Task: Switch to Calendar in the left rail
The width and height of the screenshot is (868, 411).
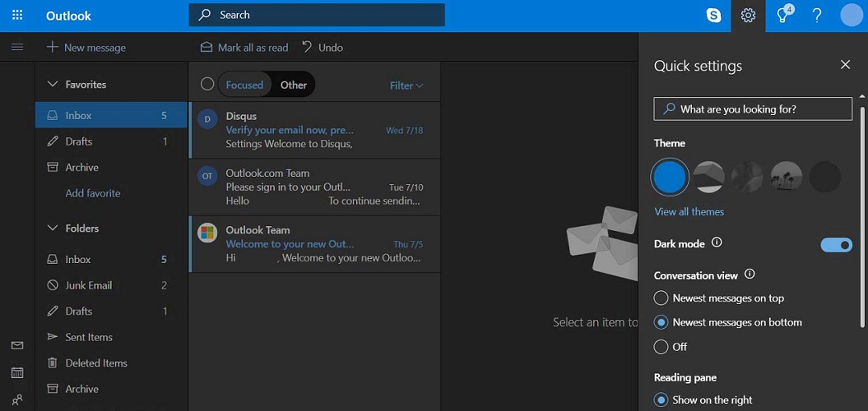Action: pos(17,372)
